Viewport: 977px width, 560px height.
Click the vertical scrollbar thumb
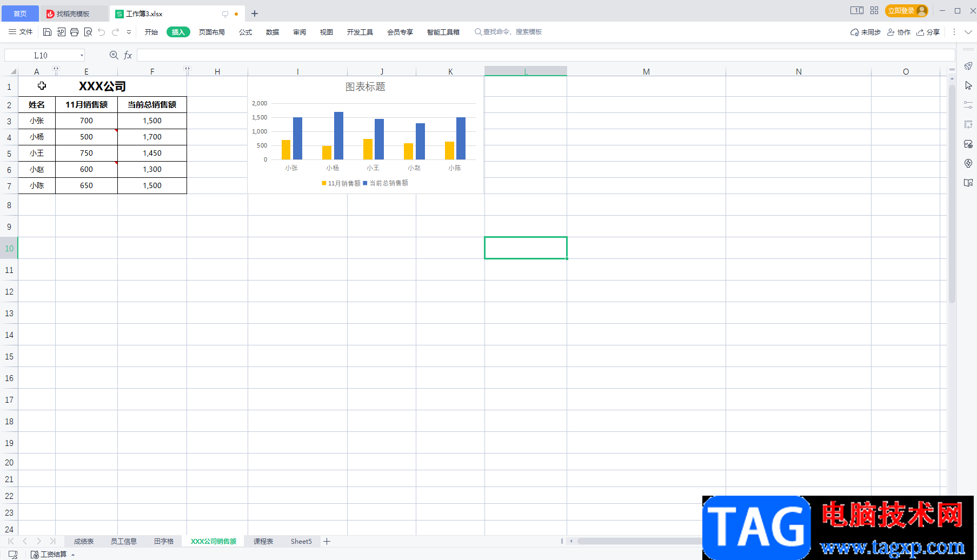point(952,194)
